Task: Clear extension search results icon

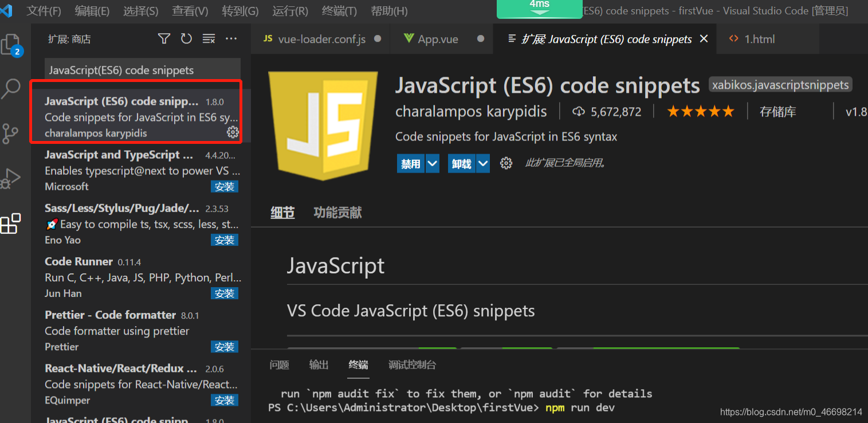Action: [x=209, y=38]
